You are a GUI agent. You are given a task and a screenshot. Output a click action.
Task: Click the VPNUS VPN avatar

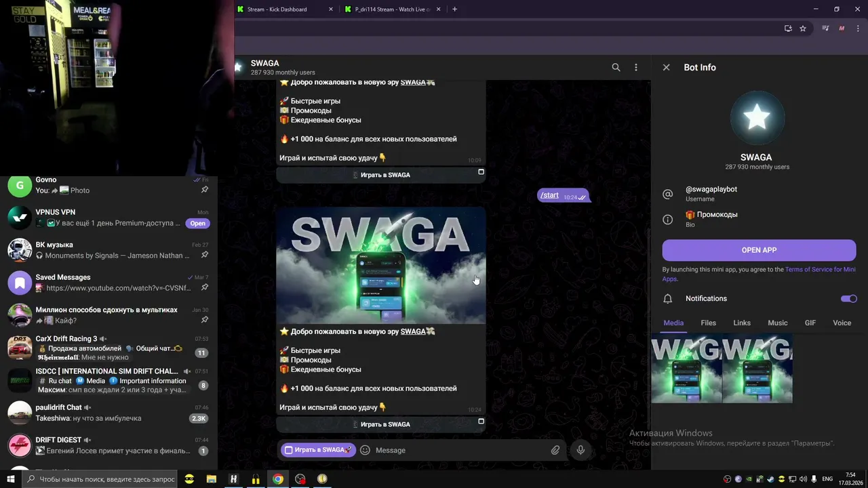[x=20, y=218]
